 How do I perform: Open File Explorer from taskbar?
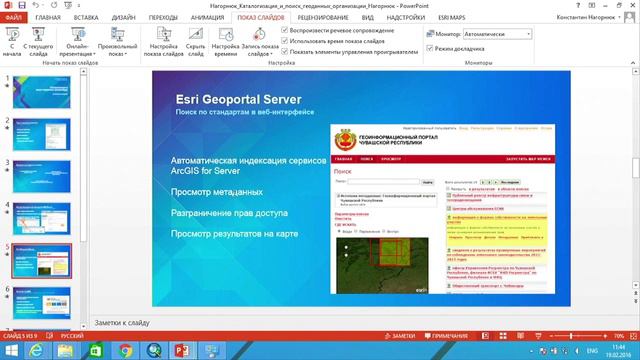point(65,351)
